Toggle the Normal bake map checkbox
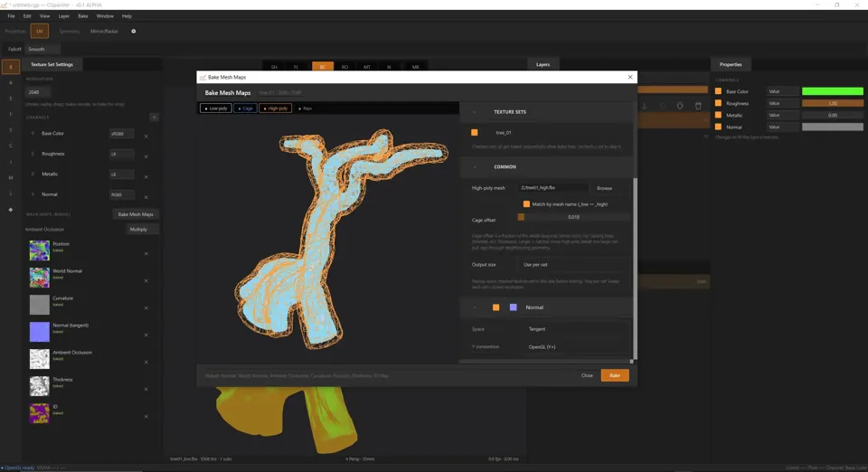 (496, 307)
